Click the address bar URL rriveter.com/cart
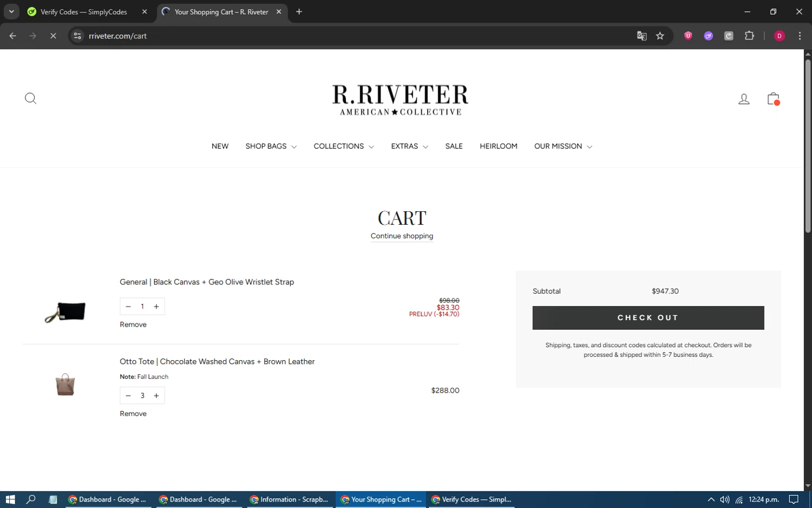Image resolution: width=812 pixels, height=508 pixels. [x=117, y=36]
